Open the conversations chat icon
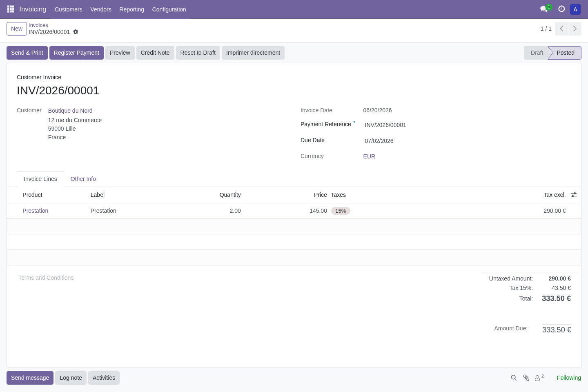588x392 pixels. (x=543, y=9)
